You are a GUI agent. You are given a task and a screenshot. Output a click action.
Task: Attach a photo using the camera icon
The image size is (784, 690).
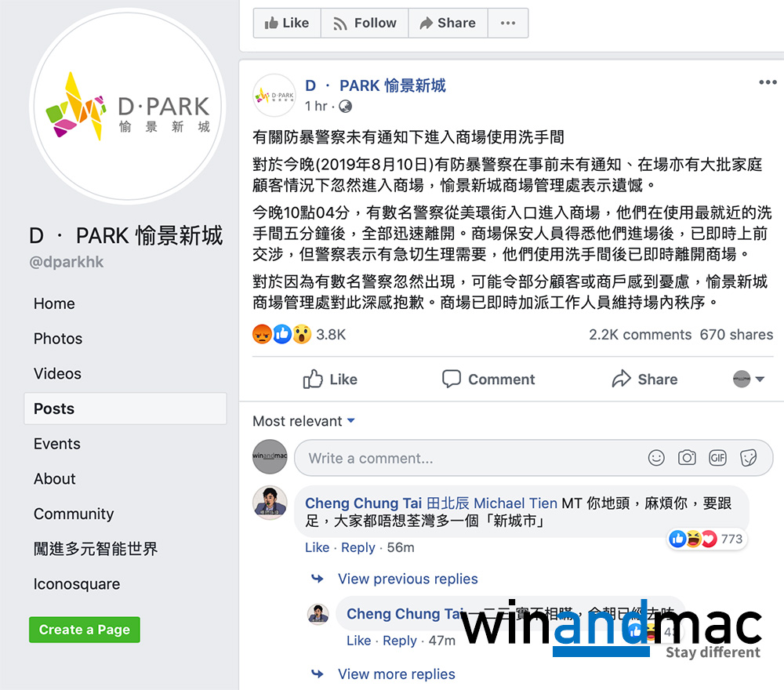coord(687,457)
